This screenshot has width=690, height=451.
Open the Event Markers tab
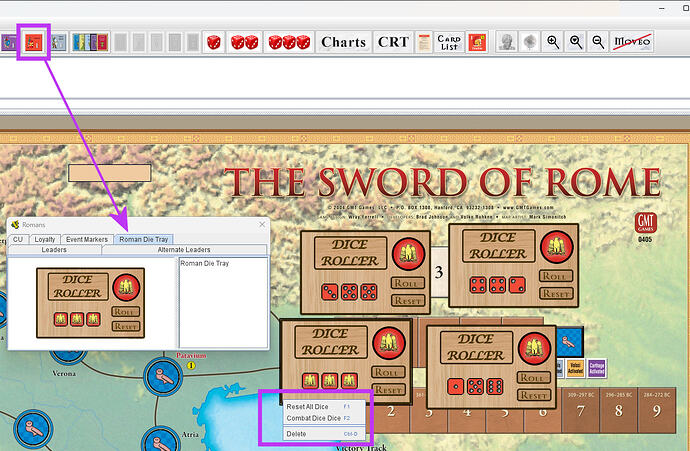click(87, 239)
